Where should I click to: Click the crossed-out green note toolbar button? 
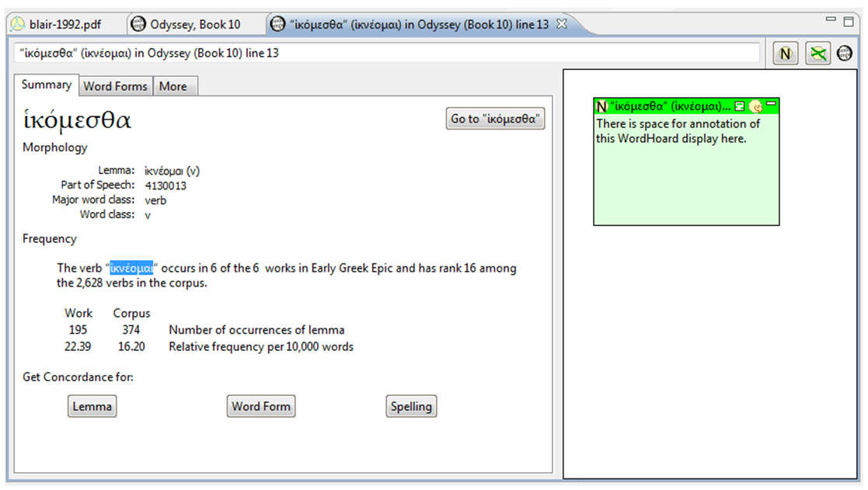click(x=817, y=54)
